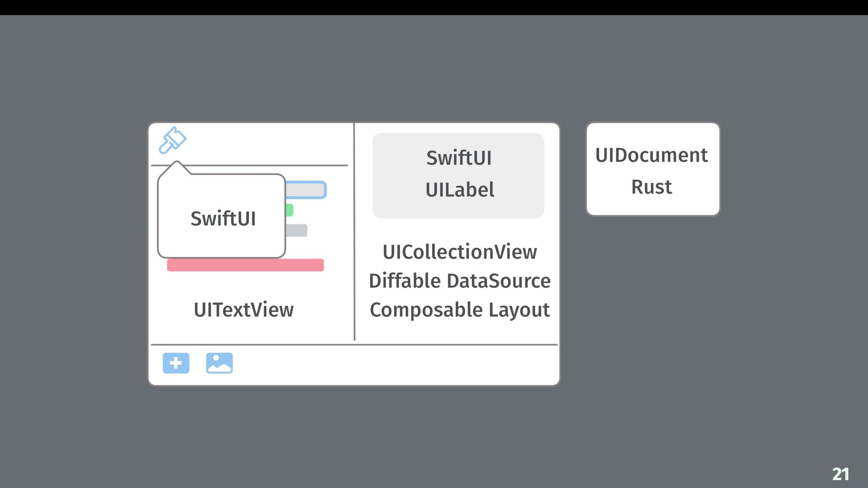Viewport: 868px width, 488px height.
Task: Click the UITextView label
Action: click(x=244, y=310)
